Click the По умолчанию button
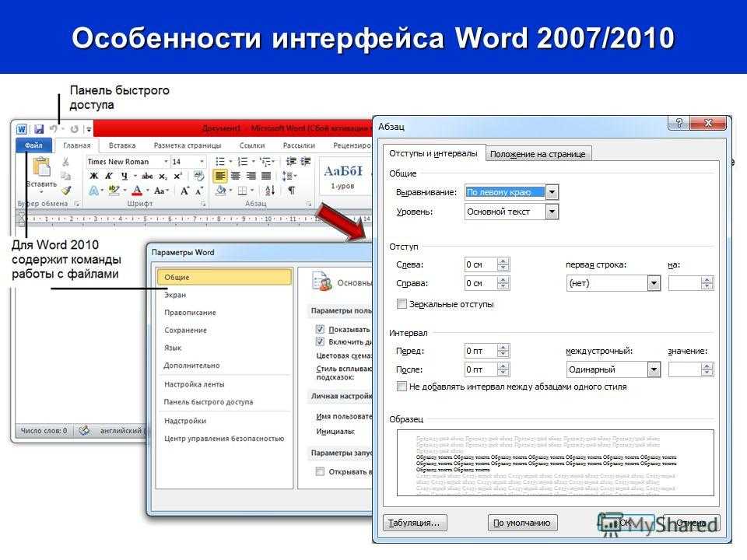This screenshot has width=747, height=560. pyautogui.click(x=522, y=523)
